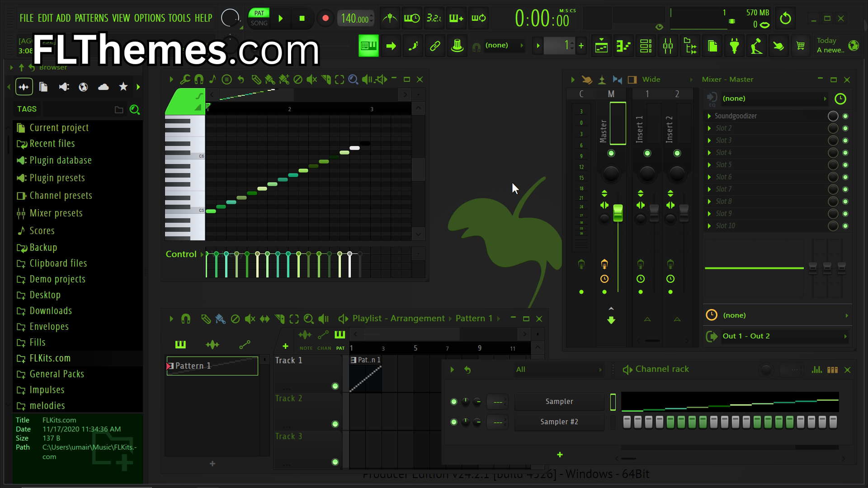
Task: Open the EDIT menu
Action: pyautogui.click(x=45, y=18)
